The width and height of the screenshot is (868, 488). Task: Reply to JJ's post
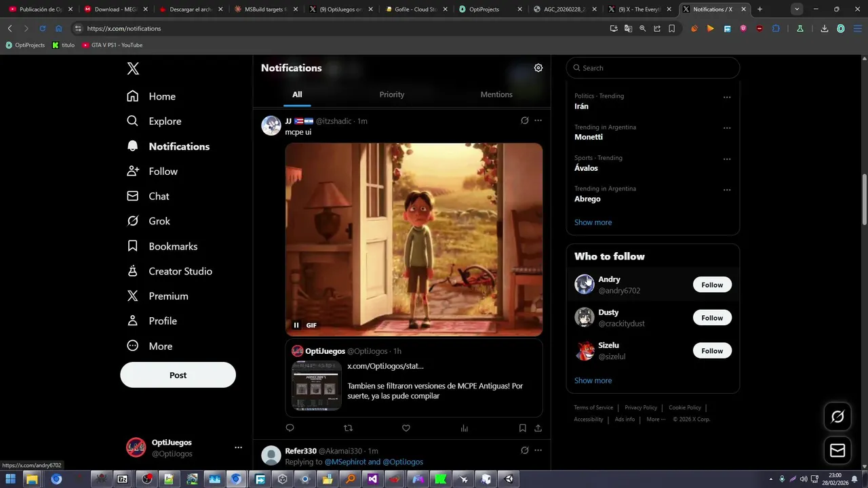290,428
